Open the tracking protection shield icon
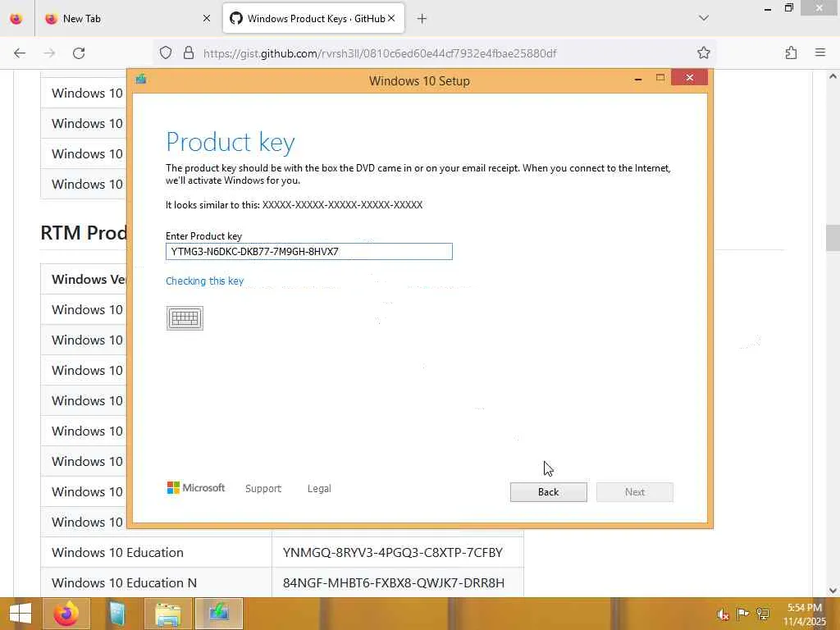 point(166,53)
